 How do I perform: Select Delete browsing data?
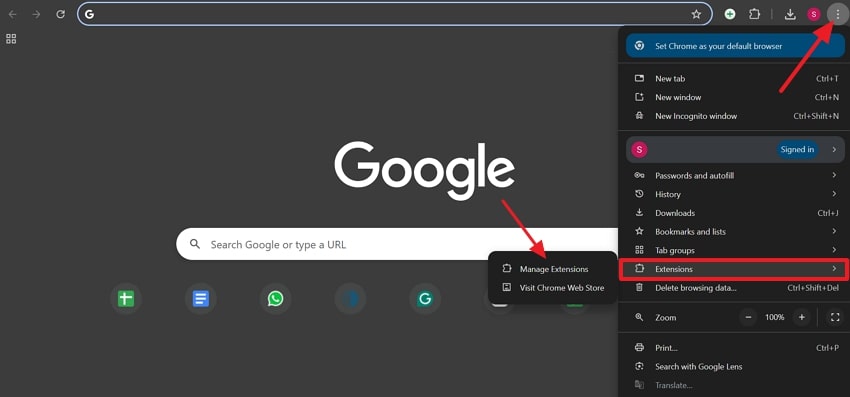tap(734, 288)
